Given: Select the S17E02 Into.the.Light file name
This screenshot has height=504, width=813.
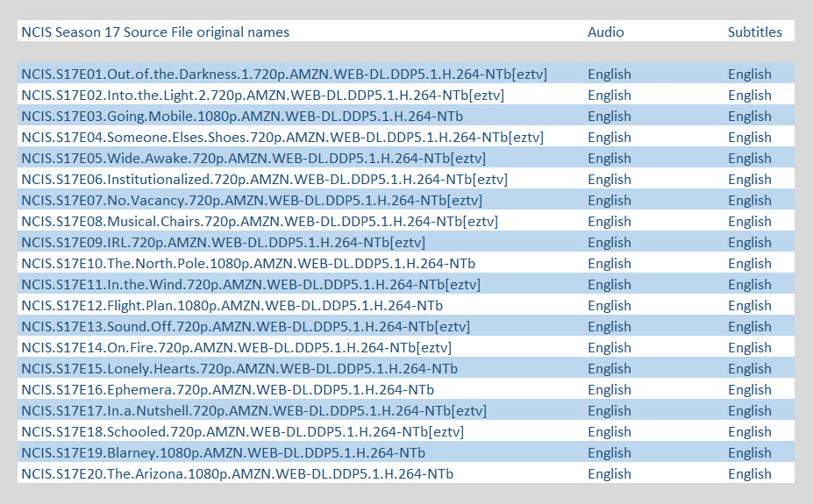Looking at the screenshot, I should point(263,96).
